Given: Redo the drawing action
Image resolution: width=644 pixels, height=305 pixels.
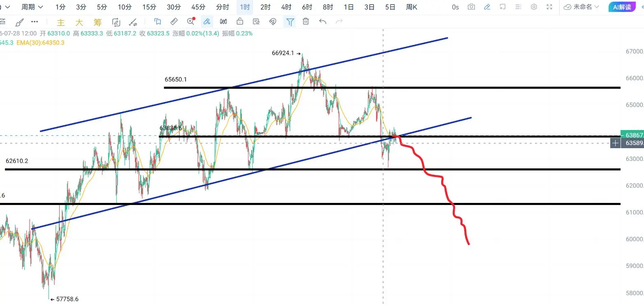Looking at the screenshot, I should (339, 22).
